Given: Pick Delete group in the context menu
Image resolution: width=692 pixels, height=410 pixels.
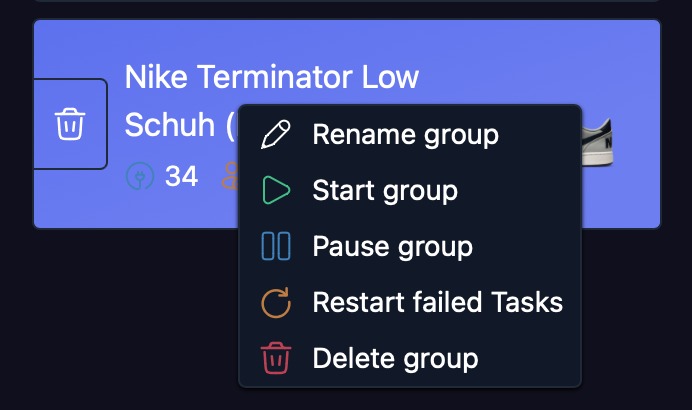Looking at the screenshot, I should [x=395, y=358].
